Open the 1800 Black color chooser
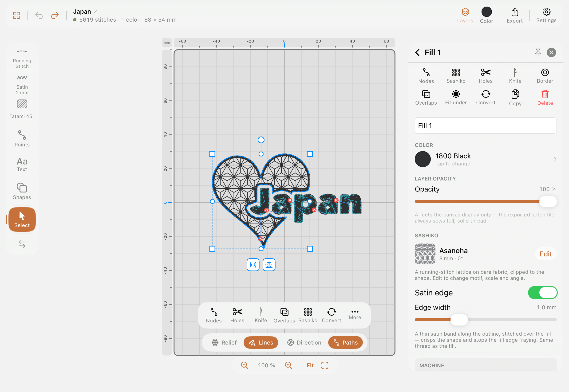 pyautogui.click(x=486, y=159)
